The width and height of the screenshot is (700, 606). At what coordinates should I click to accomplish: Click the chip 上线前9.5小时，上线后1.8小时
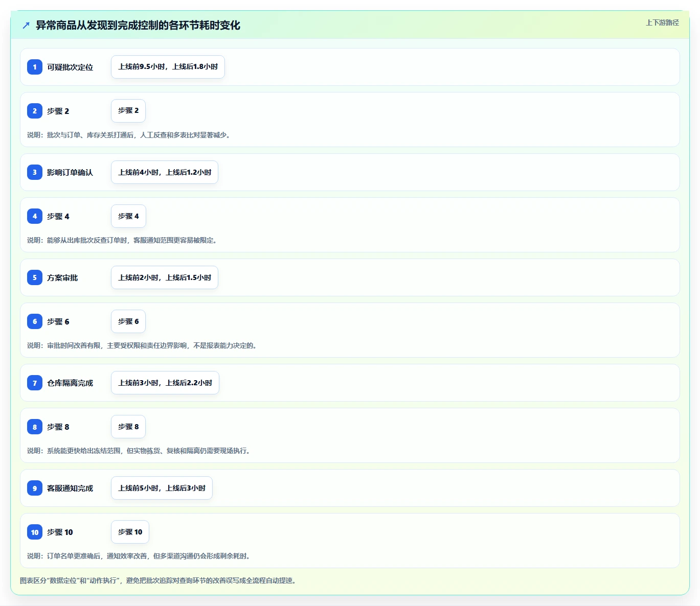[168, 67]
